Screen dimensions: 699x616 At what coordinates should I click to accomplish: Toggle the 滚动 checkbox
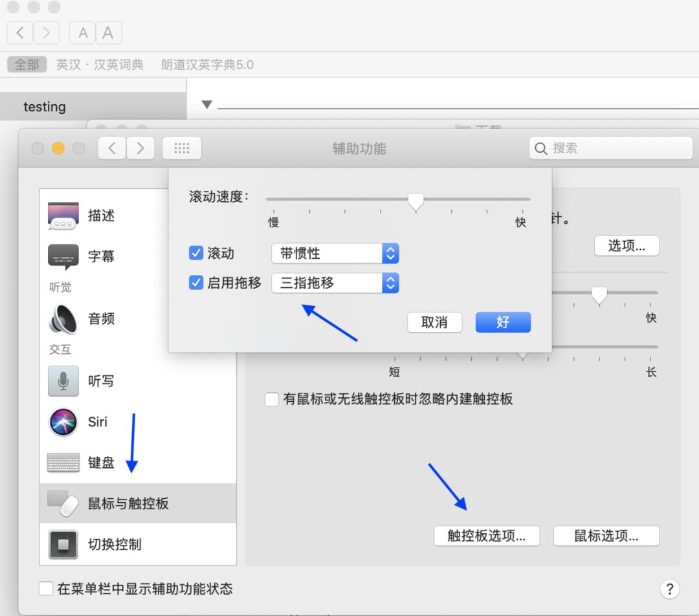pos(195,253)
